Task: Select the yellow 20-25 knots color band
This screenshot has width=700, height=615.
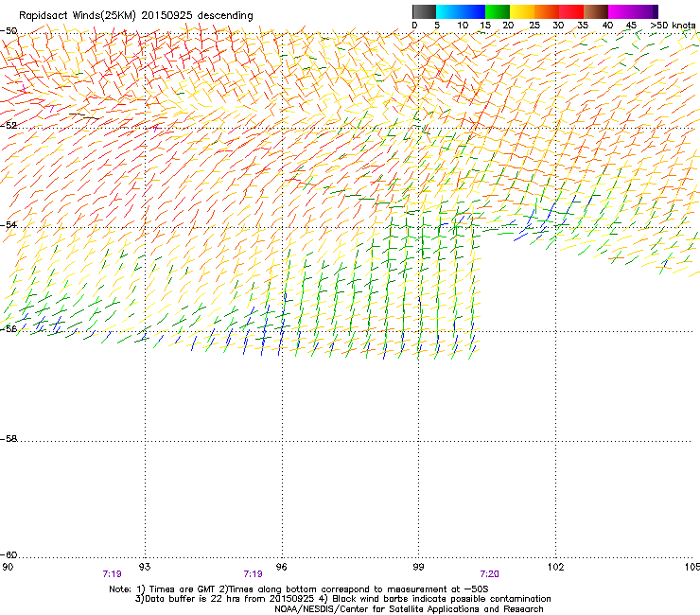Action: pos(522,11)
